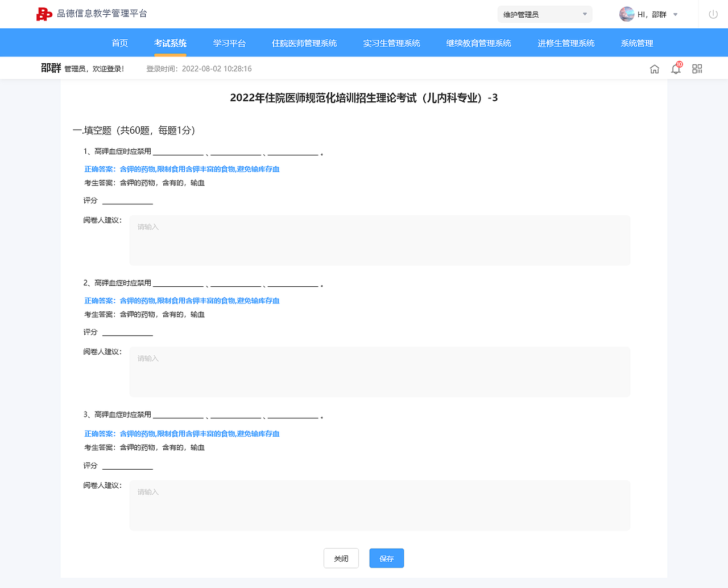The image size is (728, 588).
Task: Click the user avatar next to HI, 邵群
Action: click(627, 14)
